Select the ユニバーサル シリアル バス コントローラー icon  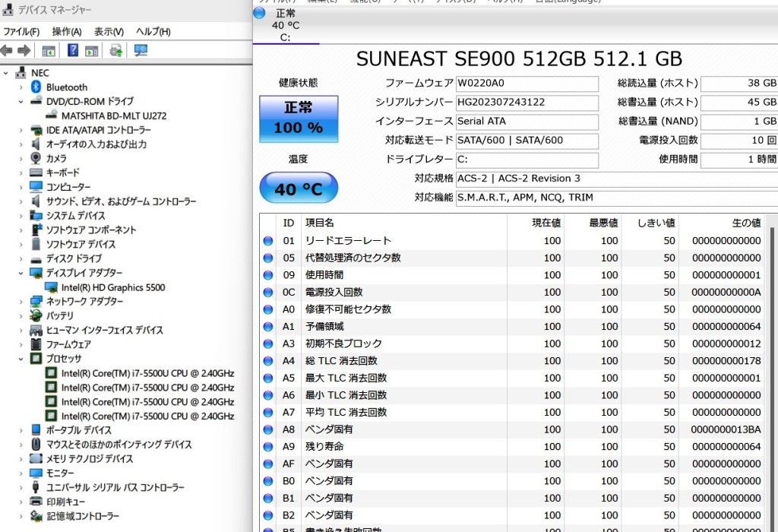(x=36, y=487)
